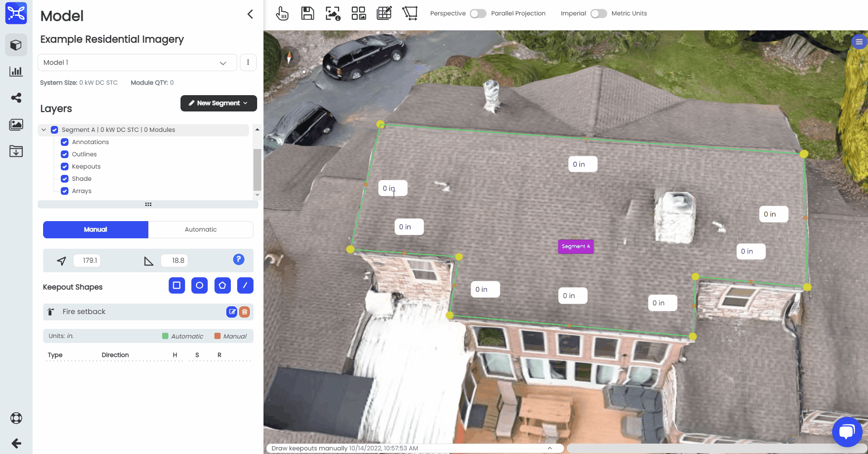Click the Direction column header
The height and width of the screenshot is (454, 868).
[115, 355]
